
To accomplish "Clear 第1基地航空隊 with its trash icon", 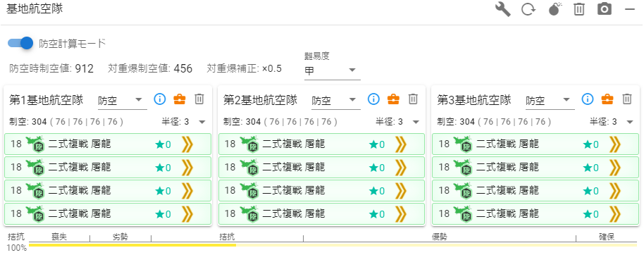I will point(199,99).
